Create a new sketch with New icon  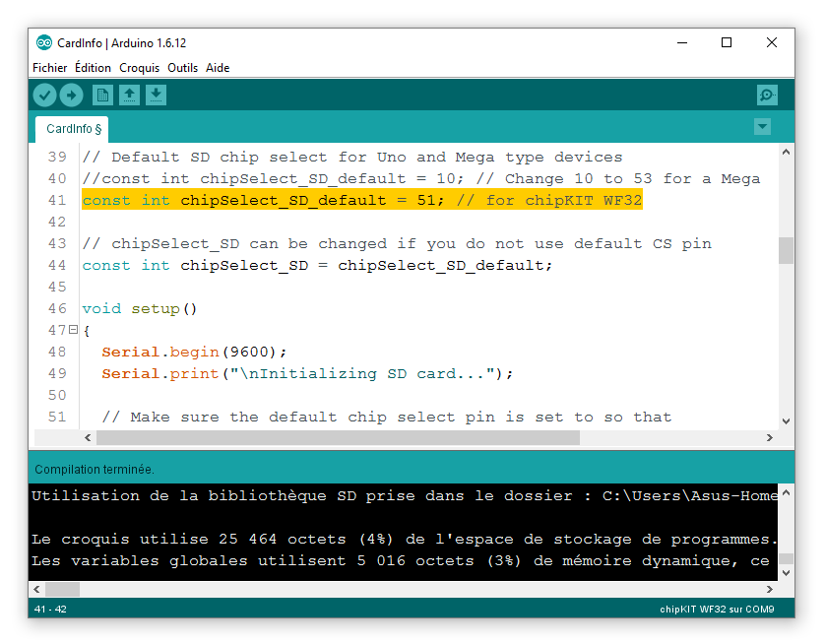pyautogui.click(x=102, y=96)
